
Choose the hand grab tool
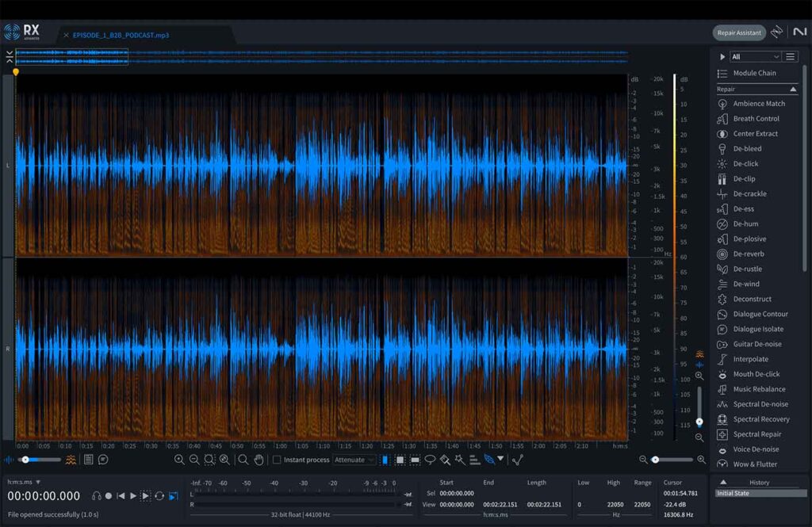tap(259, 460)
